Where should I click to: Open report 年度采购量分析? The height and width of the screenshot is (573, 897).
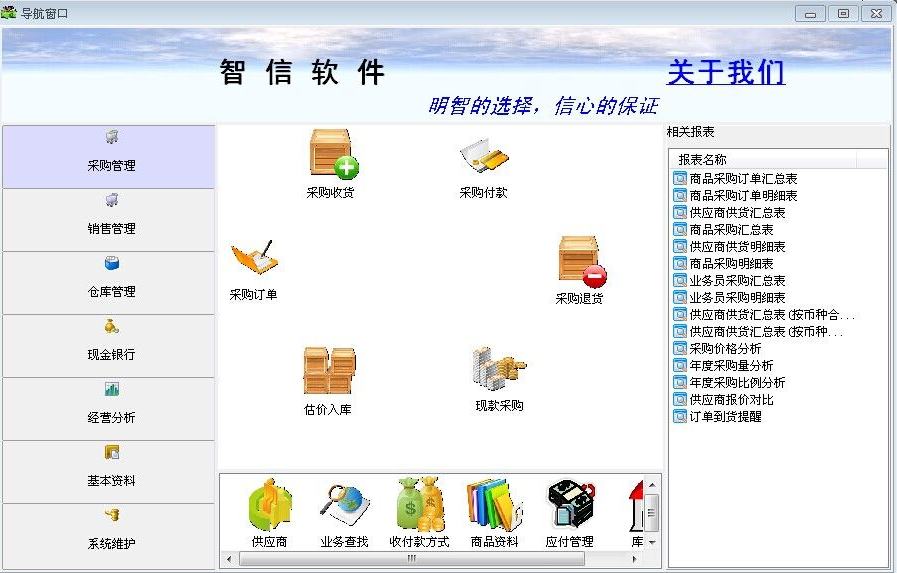point(731,365)
